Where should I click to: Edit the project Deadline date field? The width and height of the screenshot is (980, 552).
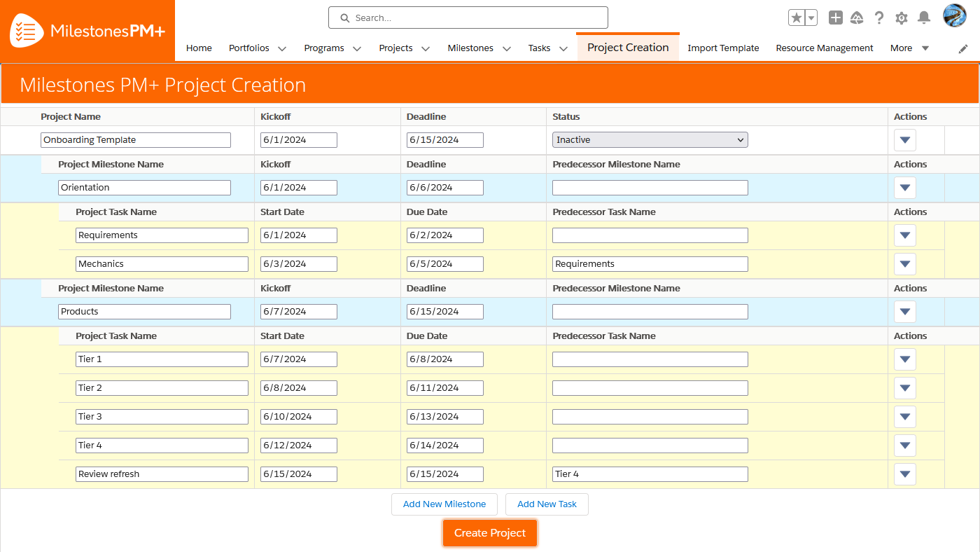[445, 140]
